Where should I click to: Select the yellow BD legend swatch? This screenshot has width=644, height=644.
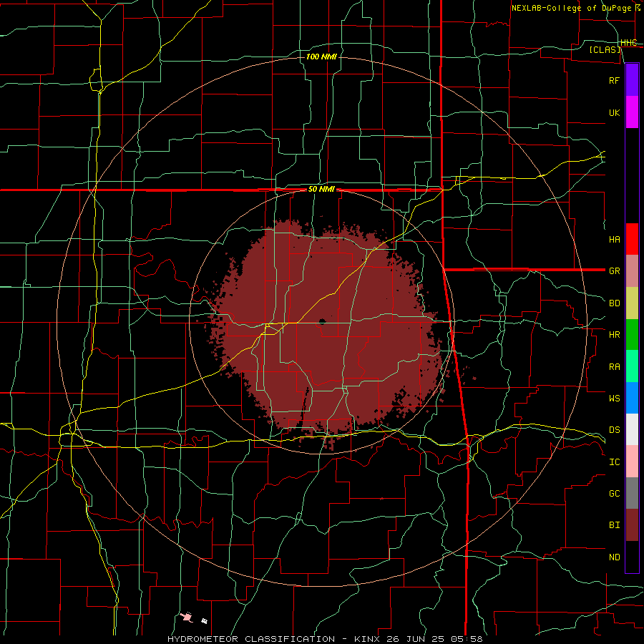click(x=632, y=303)
